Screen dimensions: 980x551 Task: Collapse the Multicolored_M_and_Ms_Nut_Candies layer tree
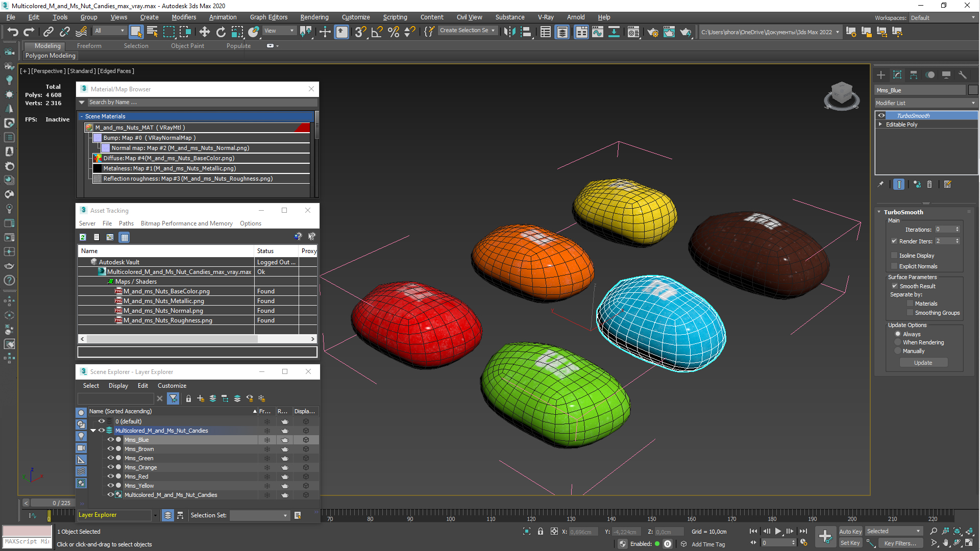pos(93,431)
